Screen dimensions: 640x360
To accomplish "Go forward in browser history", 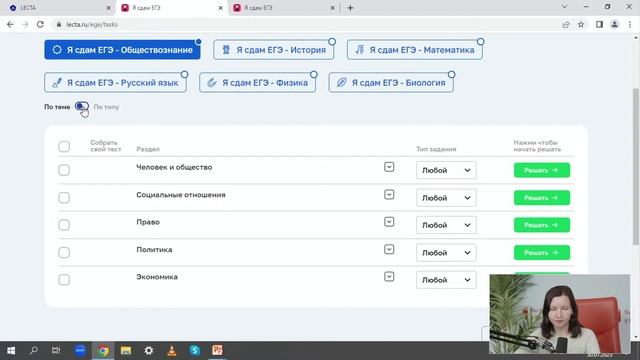I will tap(25, 24).
